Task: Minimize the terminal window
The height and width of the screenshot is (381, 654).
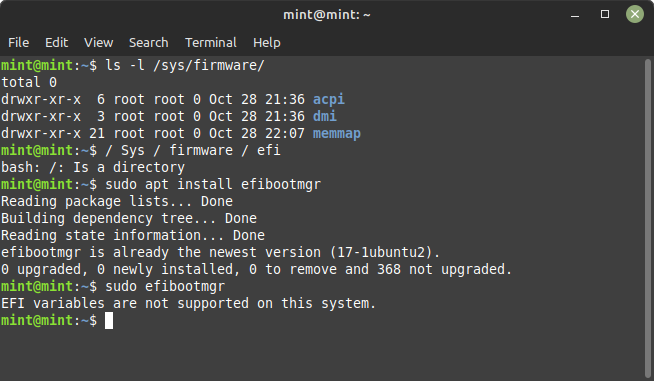Action: [575, 15]
